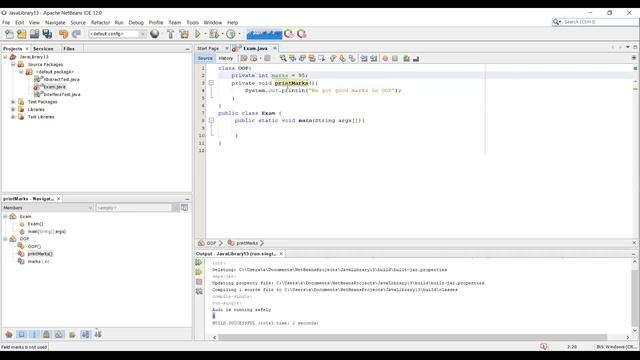Toggle Fully Qualified Names filter in Navigator
640x360 pixels.
(72, 334)
